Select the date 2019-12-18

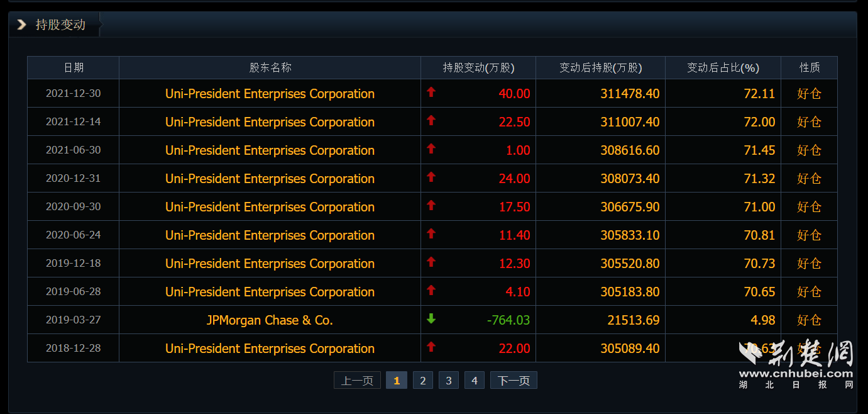[x=73, y=263]
